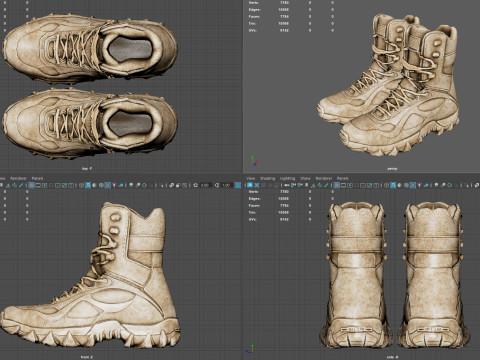Open Renderer menu in side view panel
The width and height of the screenshot is (480, 360).
pos(324,178)
